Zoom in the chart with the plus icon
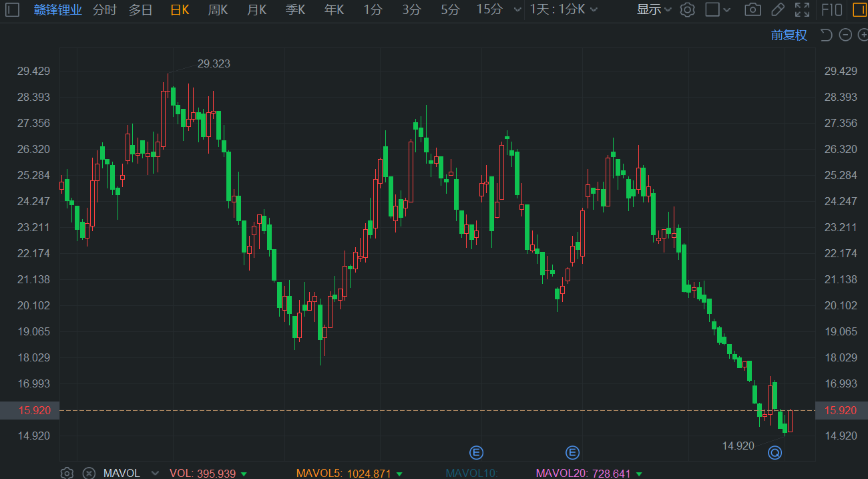The image size is (868, 479). point(862,34)
